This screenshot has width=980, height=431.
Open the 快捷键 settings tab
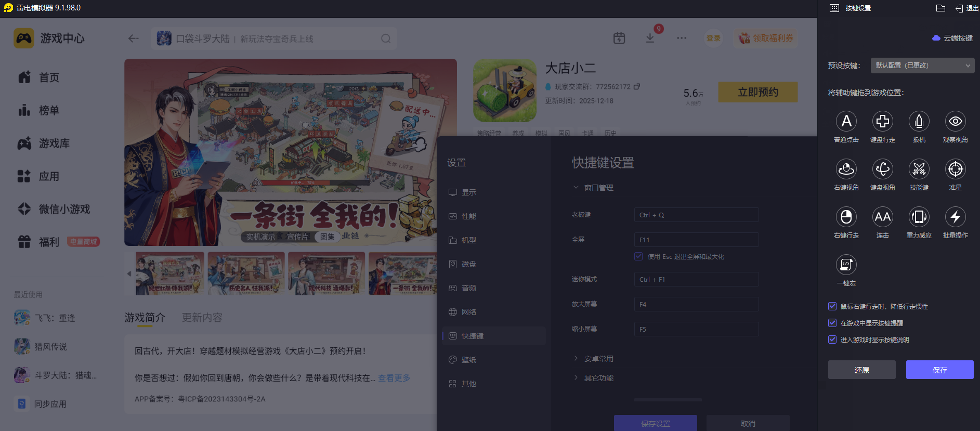472,336
